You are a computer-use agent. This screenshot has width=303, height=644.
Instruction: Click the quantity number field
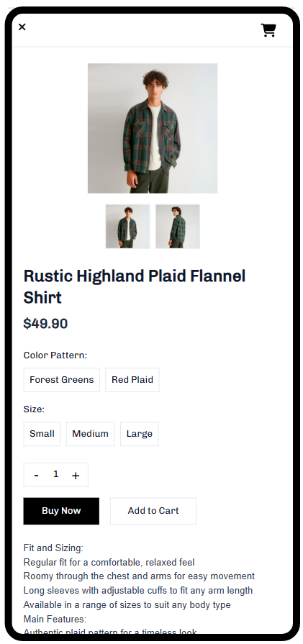point(56,474)
